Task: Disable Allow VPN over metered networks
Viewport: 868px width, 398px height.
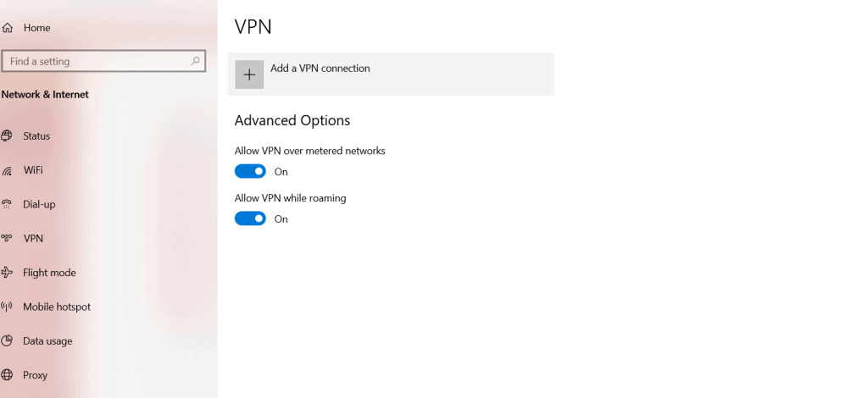Action: (250, 171)
